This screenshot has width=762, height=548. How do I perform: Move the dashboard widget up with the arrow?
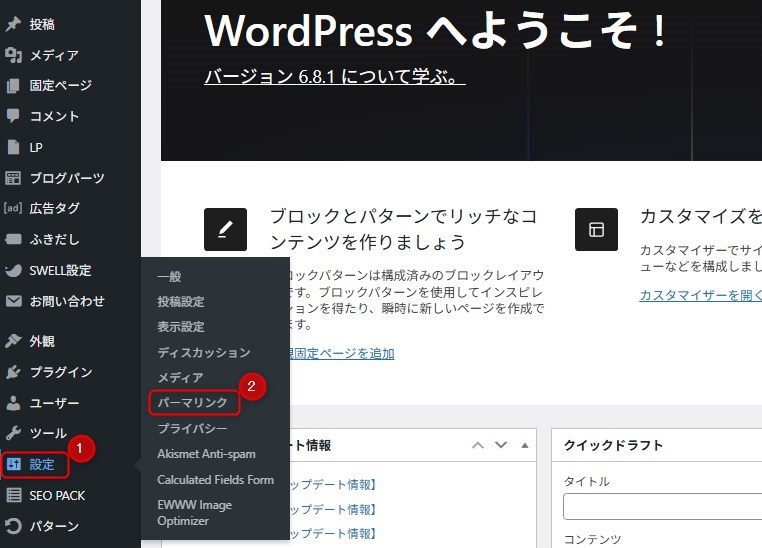(x=478, y=445)
